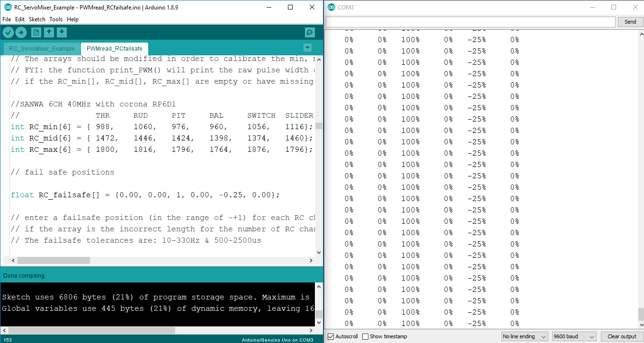Open the Sketch menu
644x343 pixels.
point(37,19)
